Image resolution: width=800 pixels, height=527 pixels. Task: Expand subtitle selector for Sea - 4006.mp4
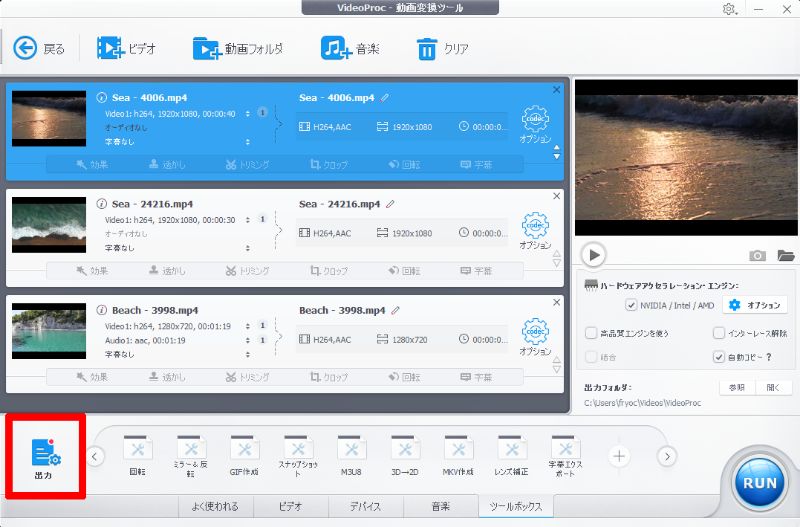point(247,142)
